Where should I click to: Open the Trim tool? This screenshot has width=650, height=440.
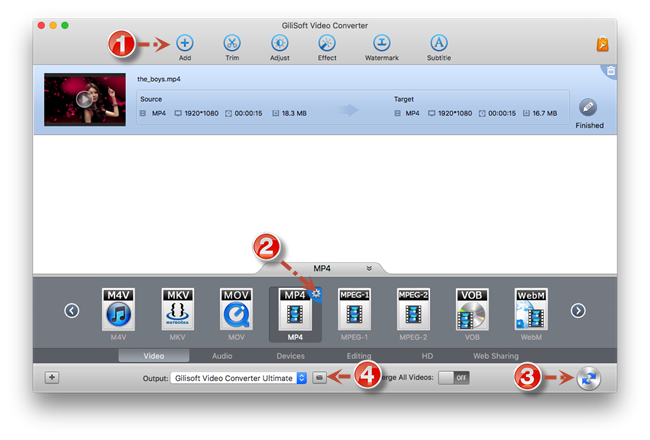click(232, 43)
